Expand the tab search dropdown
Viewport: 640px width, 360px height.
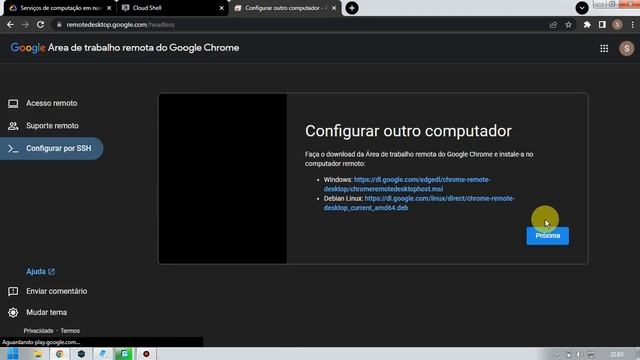582,8
